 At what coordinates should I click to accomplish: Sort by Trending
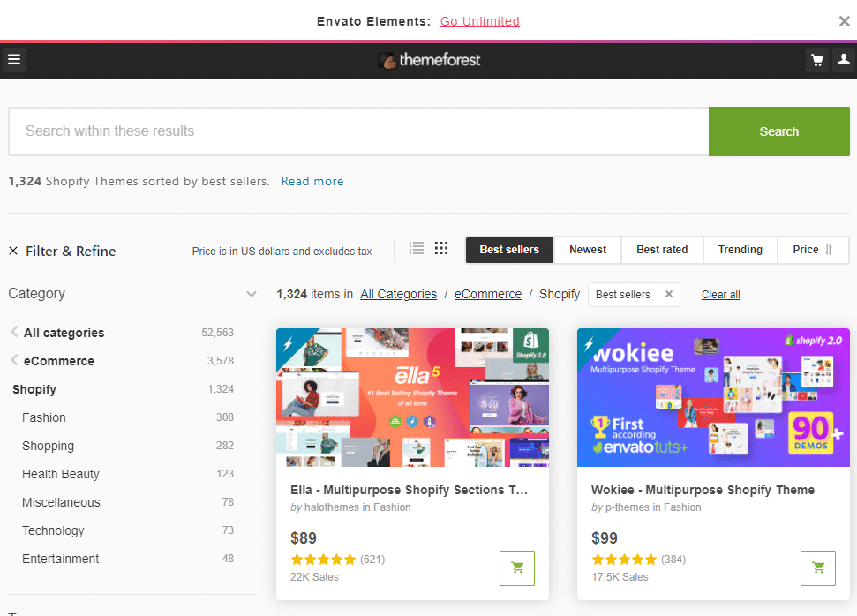click(x=740, y=250)
